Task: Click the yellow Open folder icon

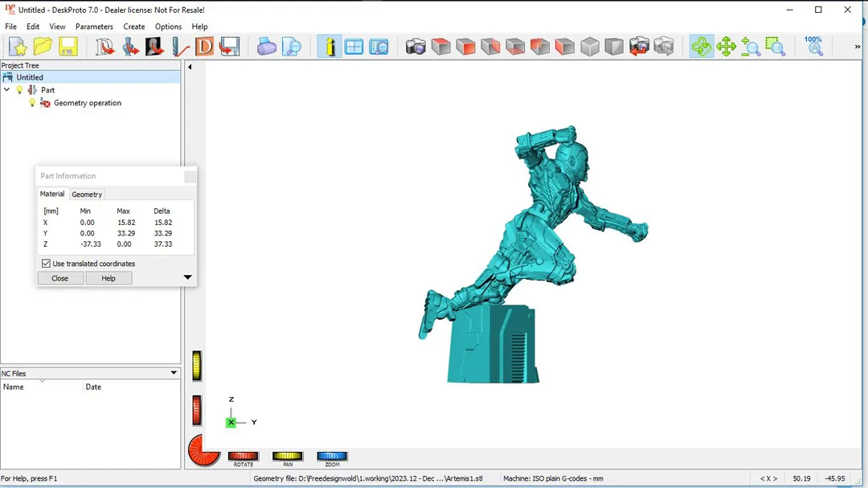Action: click(x=43, y=47)
